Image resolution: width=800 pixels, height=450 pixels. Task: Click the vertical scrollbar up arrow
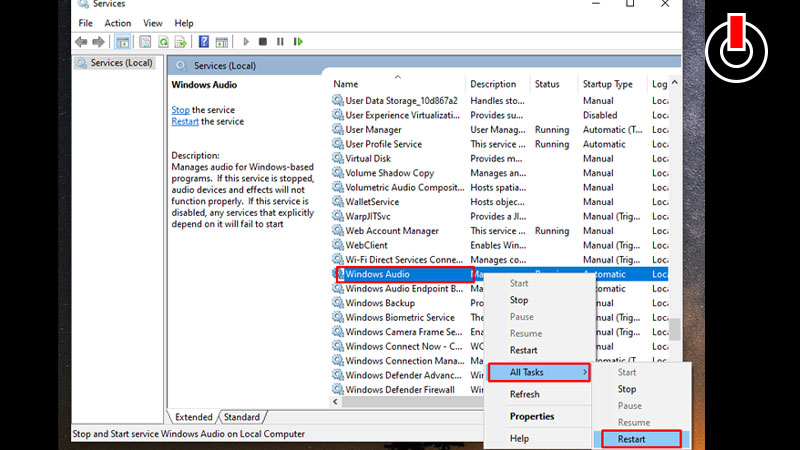(674, 83)
